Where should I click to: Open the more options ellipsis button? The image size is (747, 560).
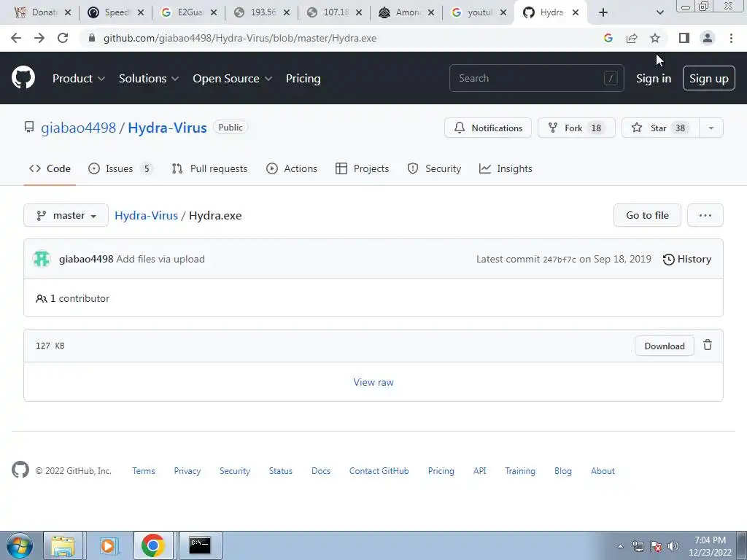705,215
